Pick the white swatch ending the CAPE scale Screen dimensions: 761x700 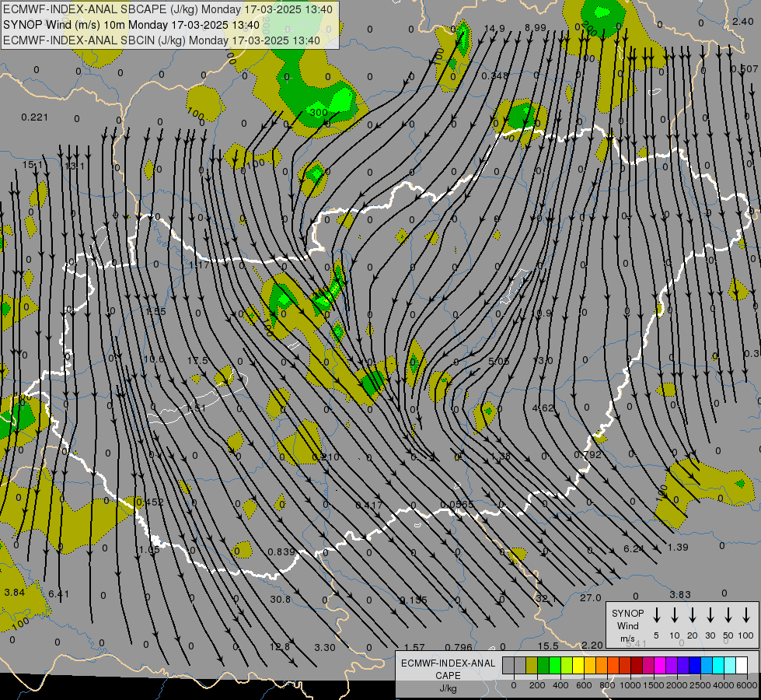coord(742,665)
